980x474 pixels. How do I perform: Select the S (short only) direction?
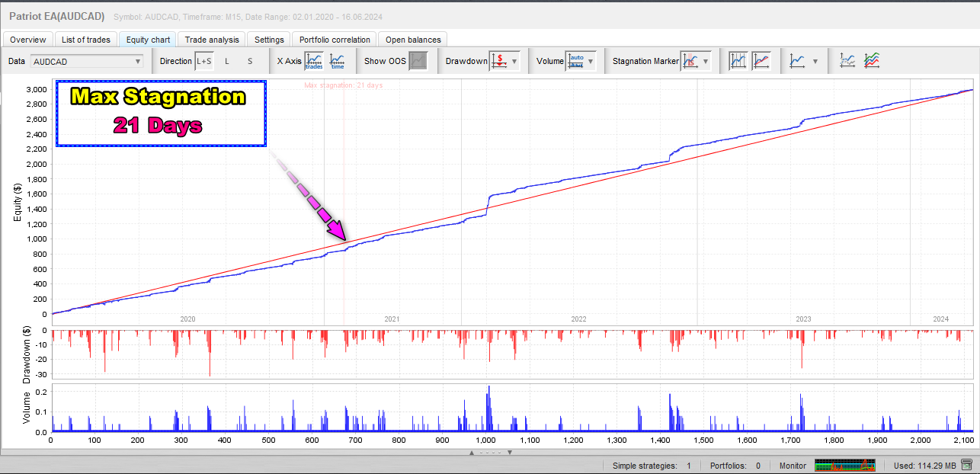pos(250,61)
